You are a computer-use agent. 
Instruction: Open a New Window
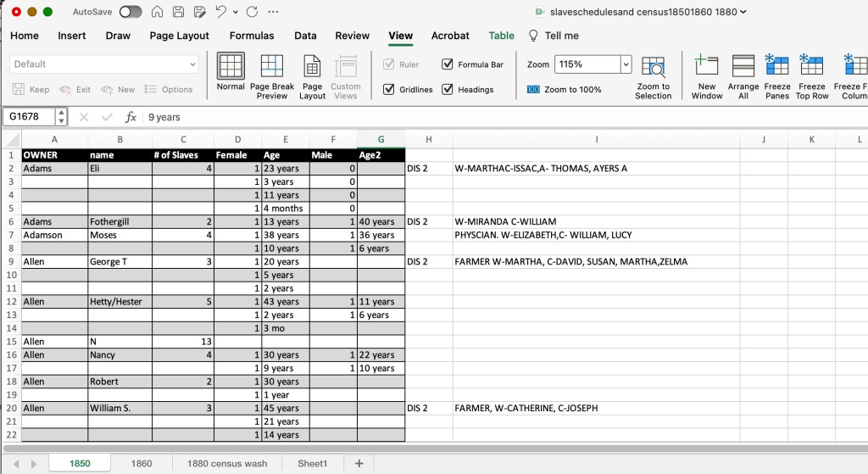pos(706,67)
